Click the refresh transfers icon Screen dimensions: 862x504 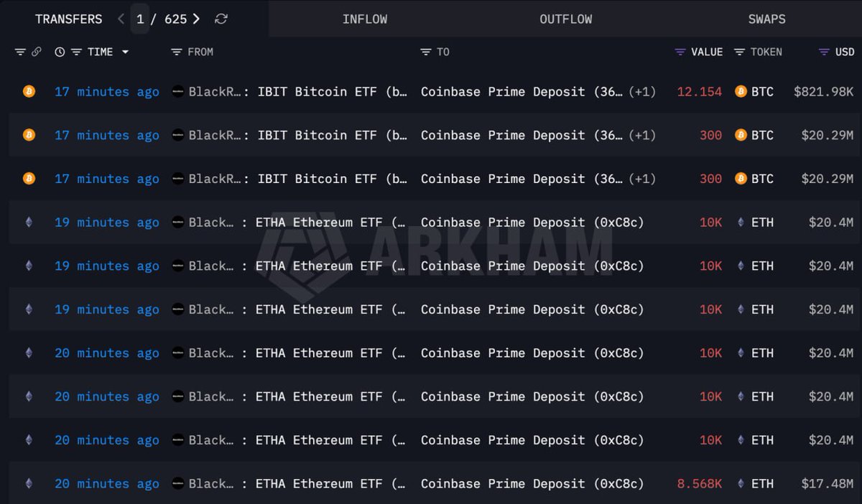click(221, 19)
